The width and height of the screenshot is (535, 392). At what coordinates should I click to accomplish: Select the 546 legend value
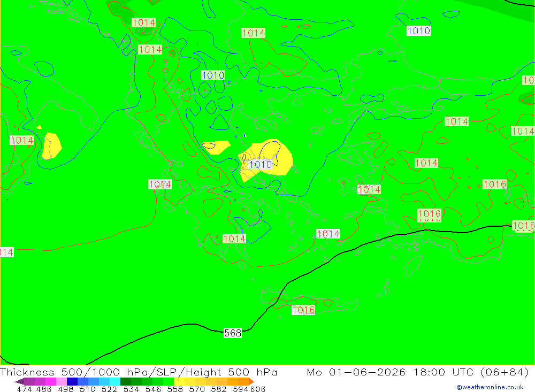pos(153,389)
